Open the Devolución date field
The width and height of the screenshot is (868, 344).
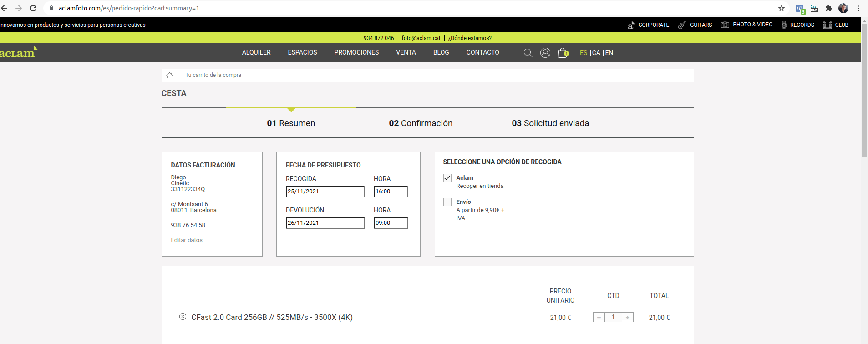coord(325,223)
